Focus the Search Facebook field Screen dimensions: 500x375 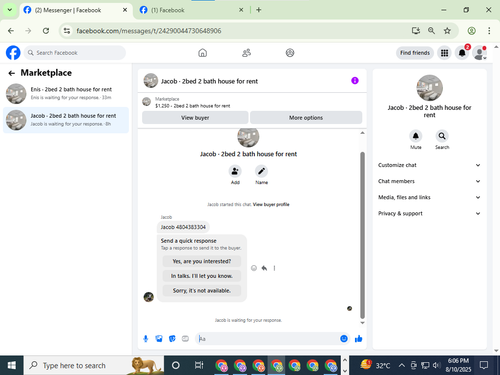pyautogui.click(x=75, y=53)
